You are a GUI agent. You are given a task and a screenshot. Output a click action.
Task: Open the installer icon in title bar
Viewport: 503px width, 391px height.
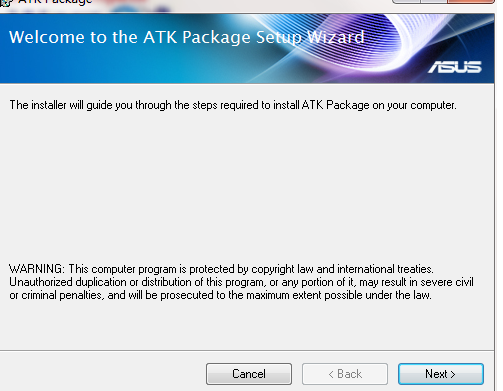coord(6,2)
